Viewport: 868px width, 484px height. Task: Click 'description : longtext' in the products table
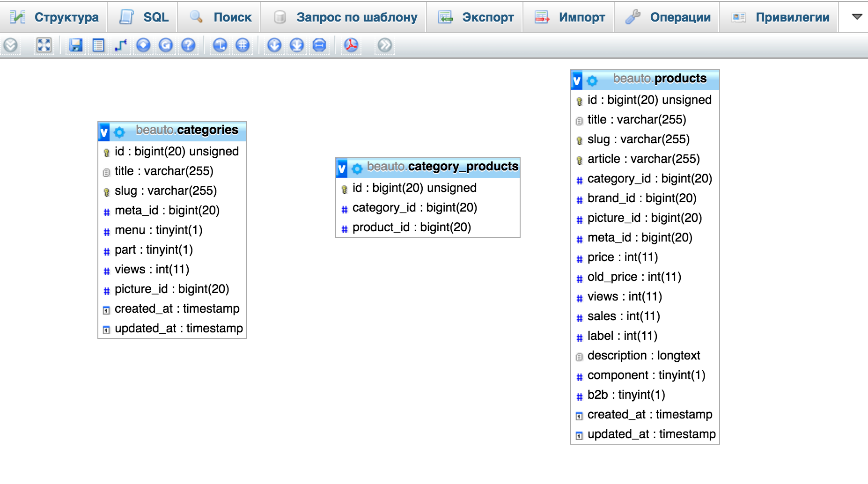coord(645,356)
